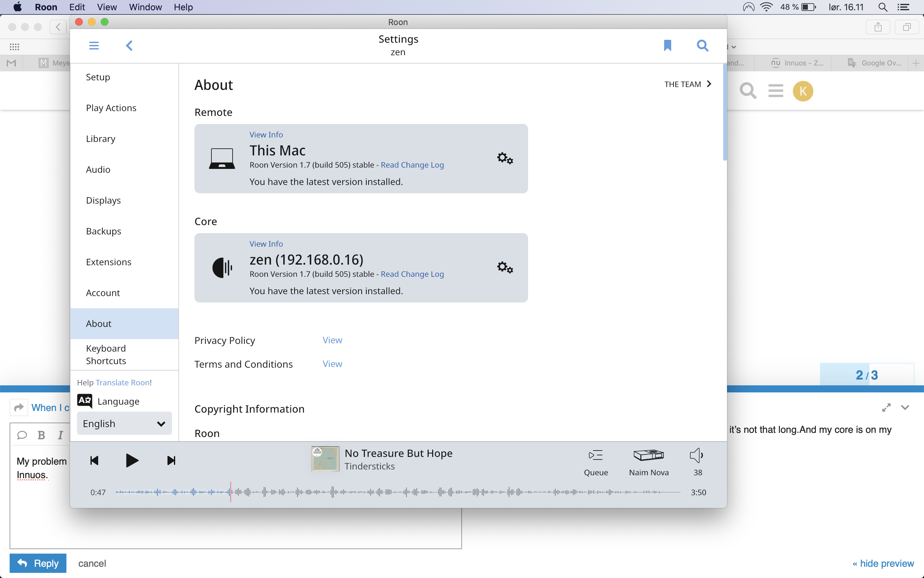Select Library in settings sidebar

coord(124,139)
